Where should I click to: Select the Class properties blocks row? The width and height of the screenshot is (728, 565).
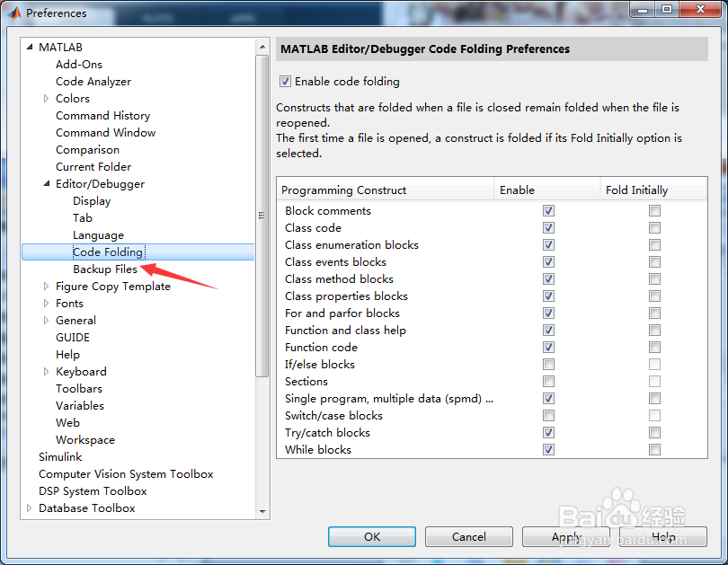point(493,296)
